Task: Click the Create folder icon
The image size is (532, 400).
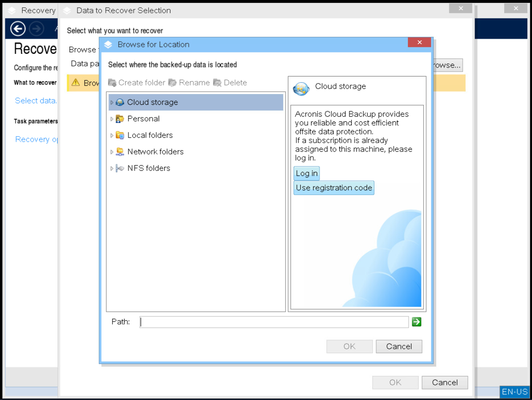Action: [x=112, y=83]
